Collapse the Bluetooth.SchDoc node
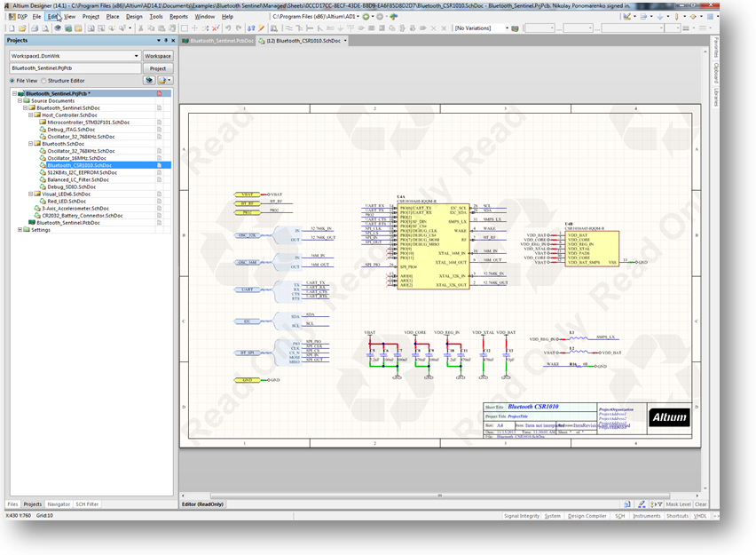The height and width of the screenshot is (555, 756). click(x=30, y=144)
